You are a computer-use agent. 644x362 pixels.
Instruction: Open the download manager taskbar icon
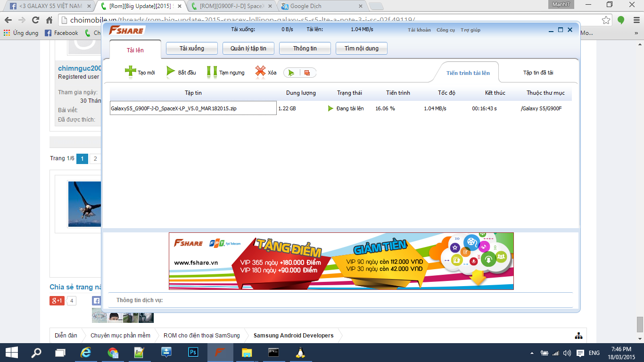(x=166, y=353)
